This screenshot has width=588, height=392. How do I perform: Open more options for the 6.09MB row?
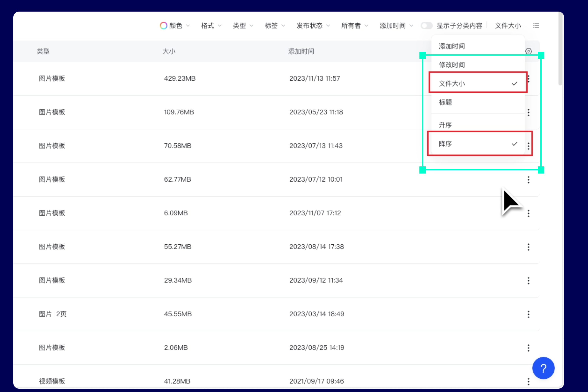coord(528,213)
